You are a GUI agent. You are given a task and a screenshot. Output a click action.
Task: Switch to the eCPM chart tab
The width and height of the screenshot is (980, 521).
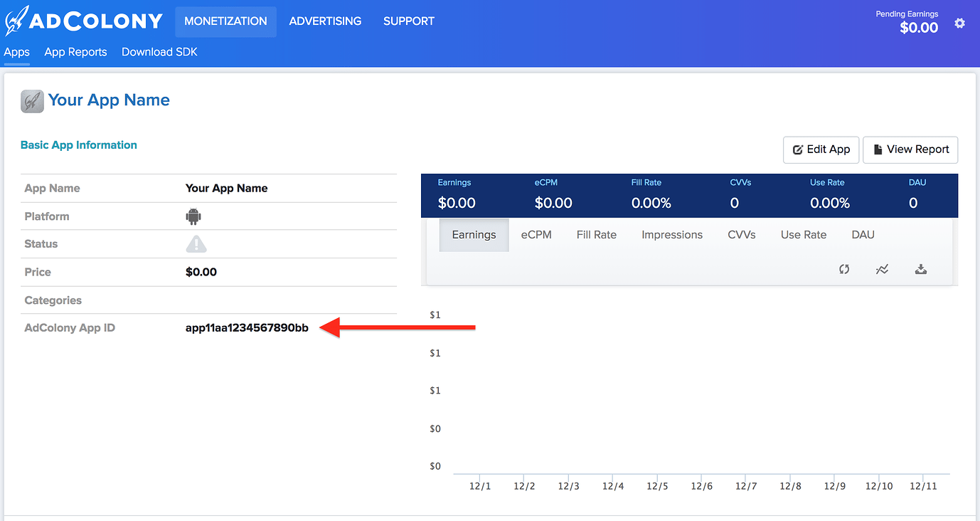click(536, 234)
